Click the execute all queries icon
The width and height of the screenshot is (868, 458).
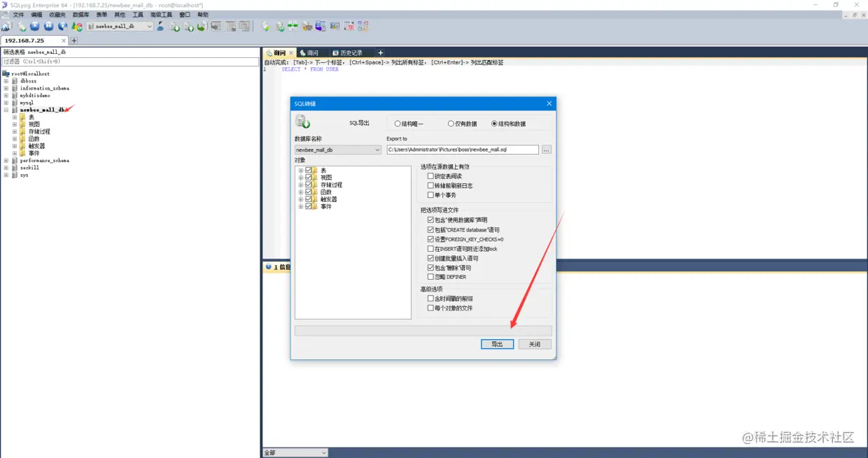pos(48,27)
